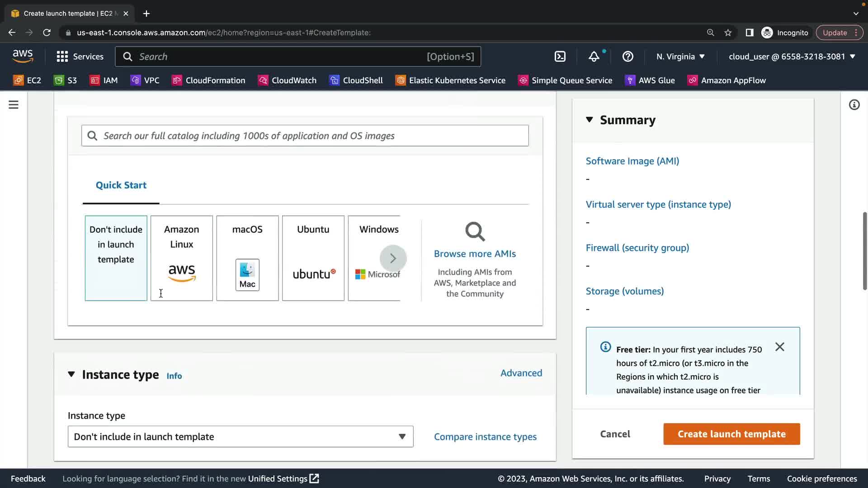Open the N. Virginia region dropdown
The image size is (868, 488).
(x=680, y=56)
